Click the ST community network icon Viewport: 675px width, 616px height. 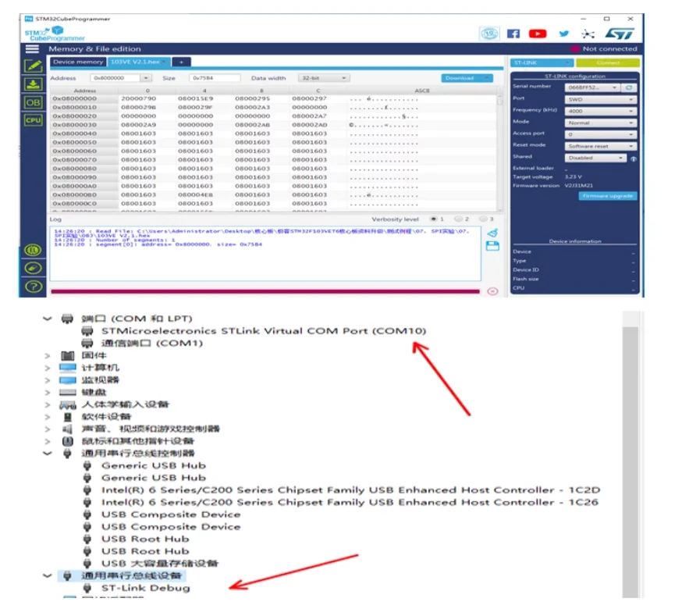pyautogui.click(x=588, y=34)
